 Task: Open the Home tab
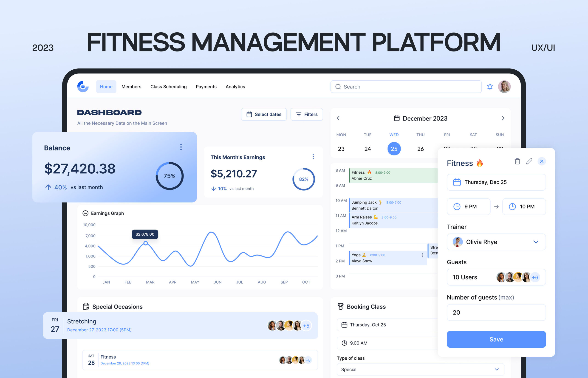click(106, 87)
